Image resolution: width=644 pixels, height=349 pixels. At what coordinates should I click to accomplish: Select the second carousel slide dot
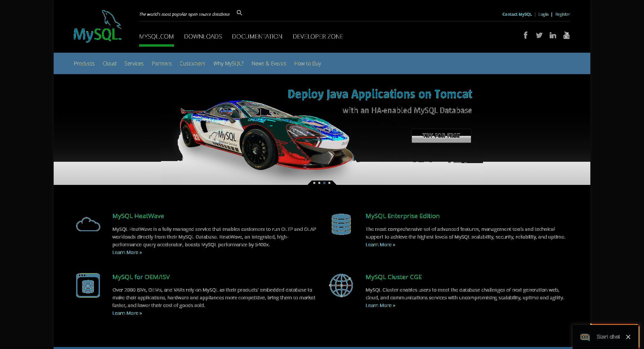click(319, 183)
